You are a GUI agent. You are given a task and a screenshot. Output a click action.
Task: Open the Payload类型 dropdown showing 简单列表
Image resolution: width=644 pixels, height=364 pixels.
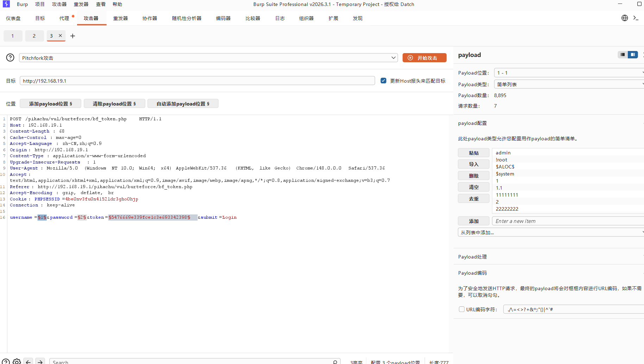[569, 84]
